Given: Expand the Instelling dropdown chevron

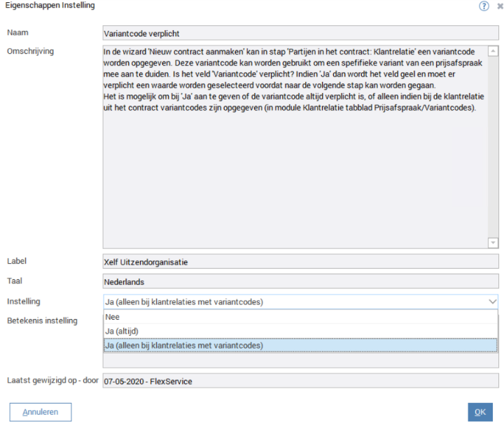Looking at the screenshot, I should click(491, 302).
